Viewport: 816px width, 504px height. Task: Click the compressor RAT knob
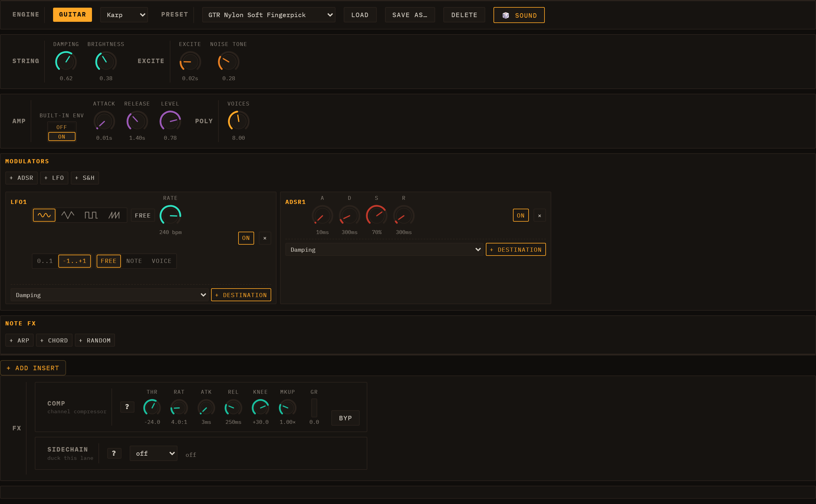[179, 408]
